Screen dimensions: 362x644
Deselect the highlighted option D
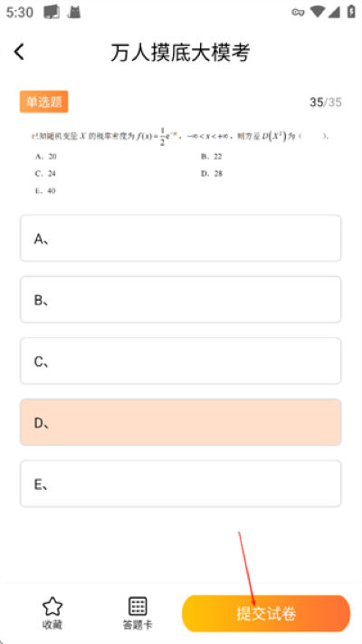click(x=181, y=422)
